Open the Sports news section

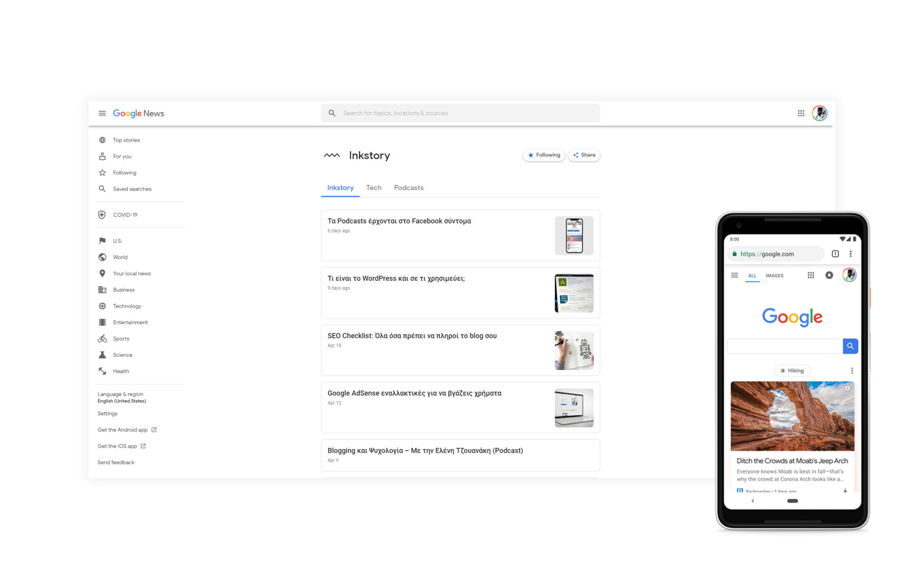pos(121,338)
